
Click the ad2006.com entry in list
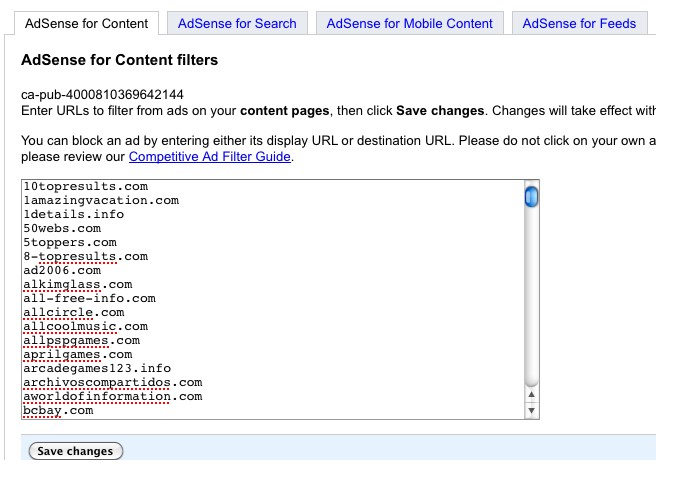click(62, 270)
